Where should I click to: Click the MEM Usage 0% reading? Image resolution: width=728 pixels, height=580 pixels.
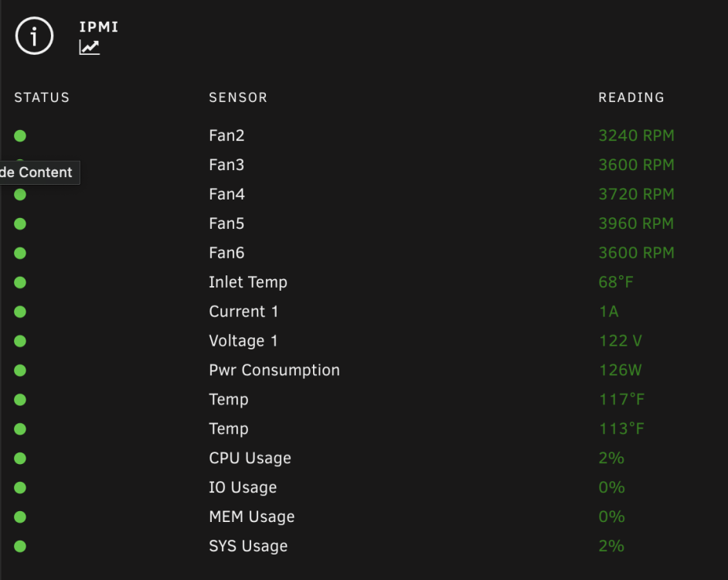click(x=611, y=517)
